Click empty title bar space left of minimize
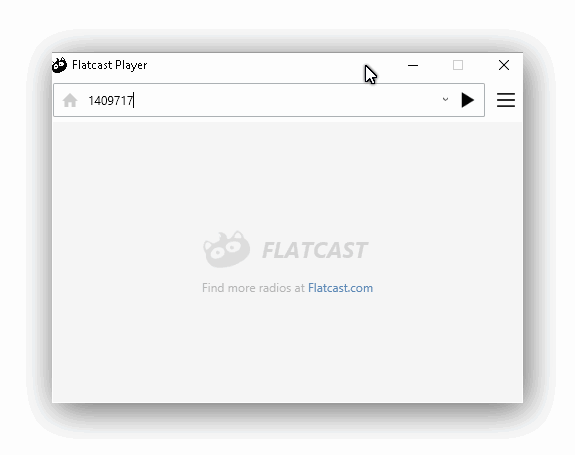Viewport: 575px width, 455px height. point(257,65)
